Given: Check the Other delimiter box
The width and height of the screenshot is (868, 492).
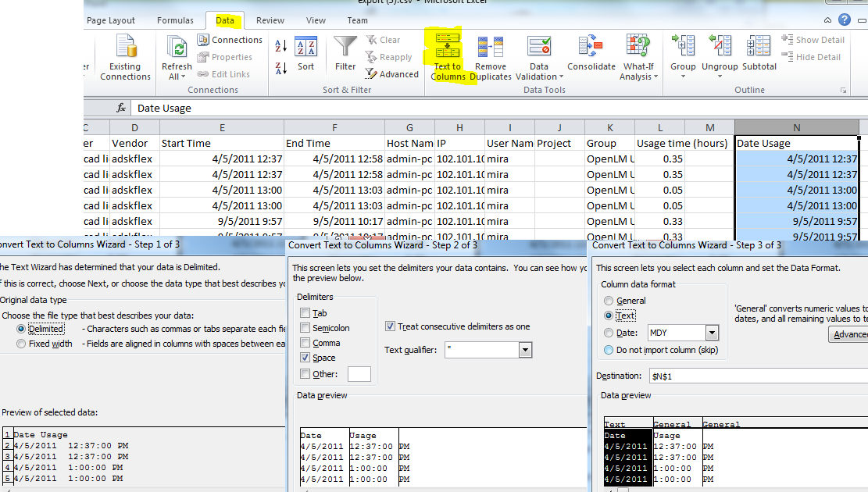Looking at the screenshot, I should point(305,373).
